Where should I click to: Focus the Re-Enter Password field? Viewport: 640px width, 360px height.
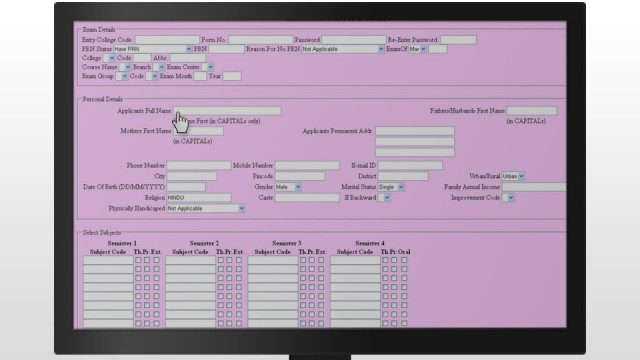(458, 40)
